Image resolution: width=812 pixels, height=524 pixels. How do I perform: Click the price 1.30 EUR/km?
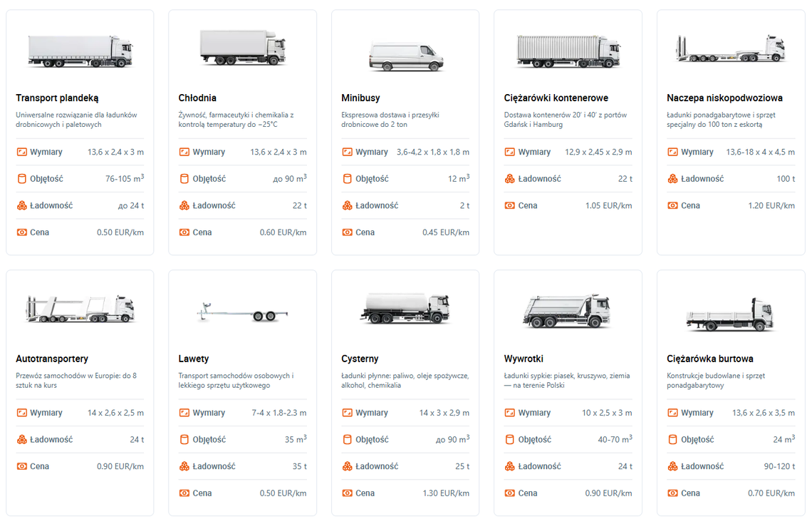446,493
